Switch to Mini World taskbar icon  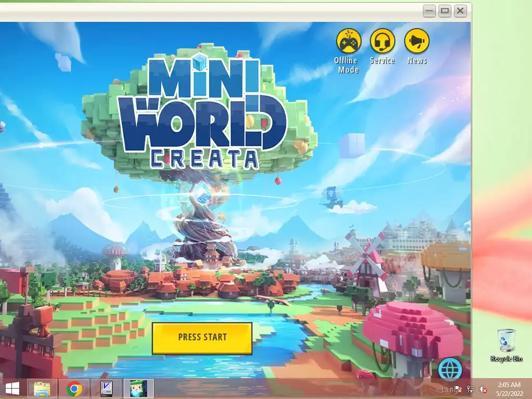coord(139,389)
